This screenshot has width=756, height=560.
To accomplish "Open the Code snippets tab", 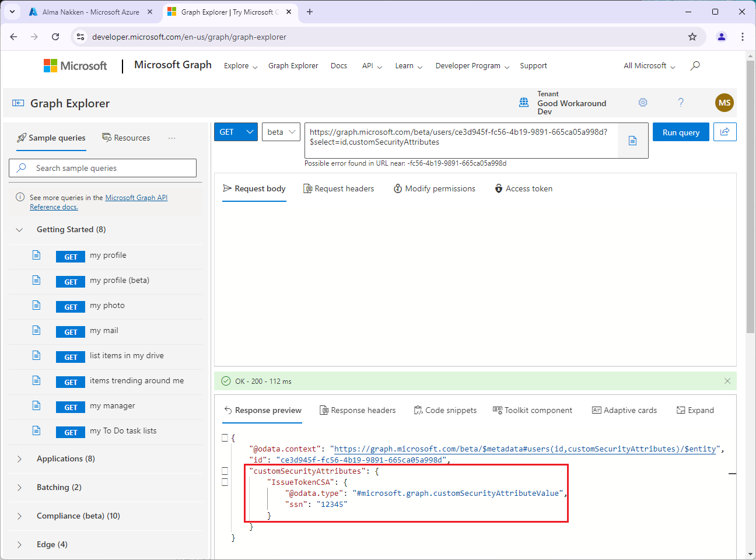I will (x=445, y=410).
